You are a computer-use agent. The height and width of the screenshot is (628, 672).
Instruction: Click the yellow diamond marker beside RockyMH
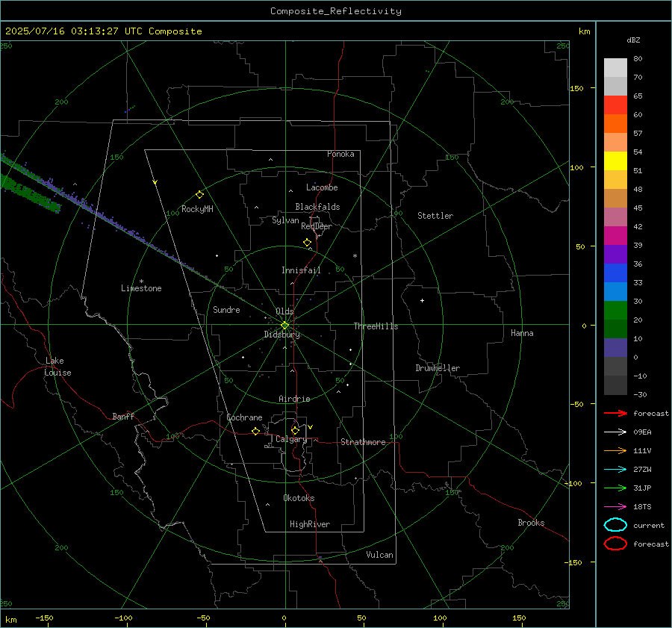pos(199,195)
